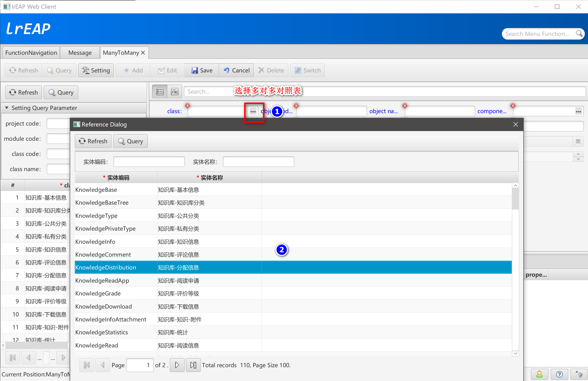Clear the class field error marker
This screenshot has height=381, width=588.
[188, 106]
